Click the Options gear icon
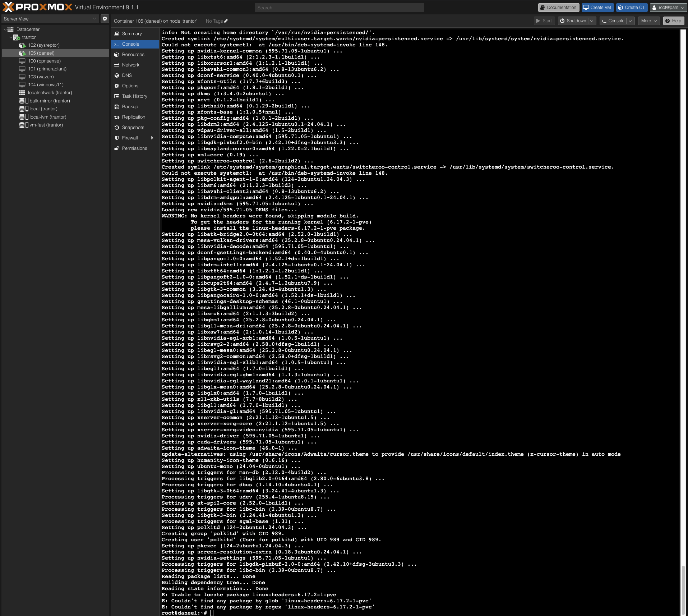The image size is (688, 616). coord(117,86)
